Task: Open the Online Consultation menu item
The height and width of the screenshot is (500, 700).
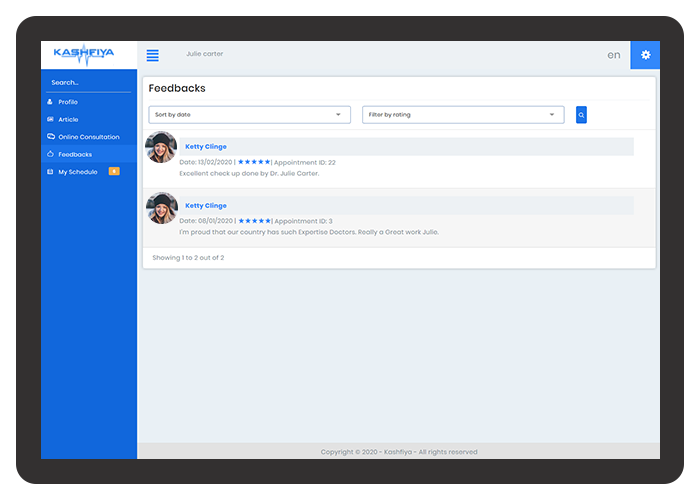Action: [x=88, y=137]
